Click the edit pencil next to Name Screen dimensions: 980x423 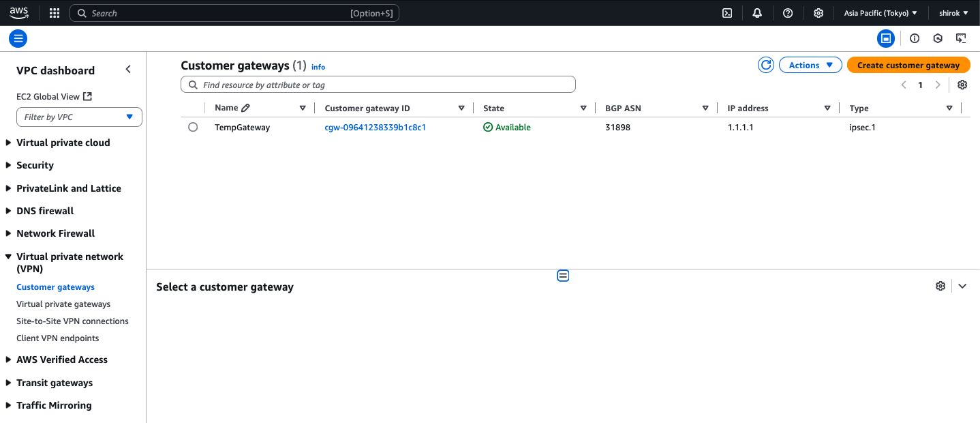pyautogui.click(x=246, y=108)
